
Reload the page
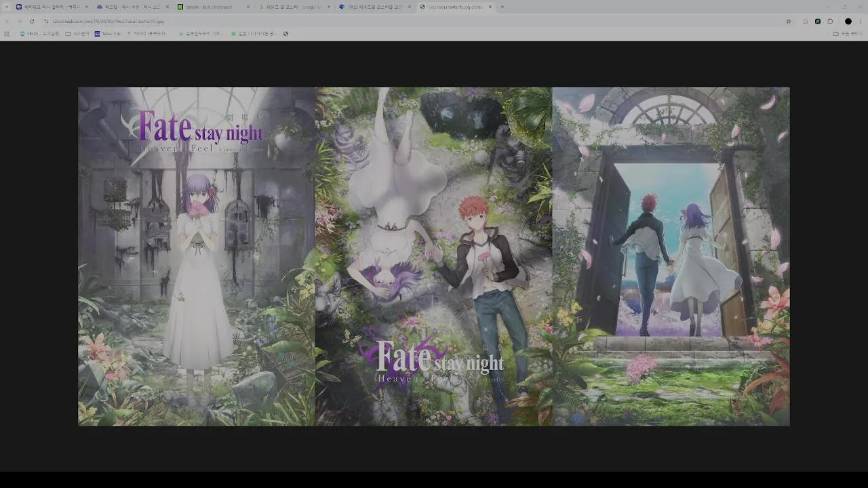[x=31, y=21]
